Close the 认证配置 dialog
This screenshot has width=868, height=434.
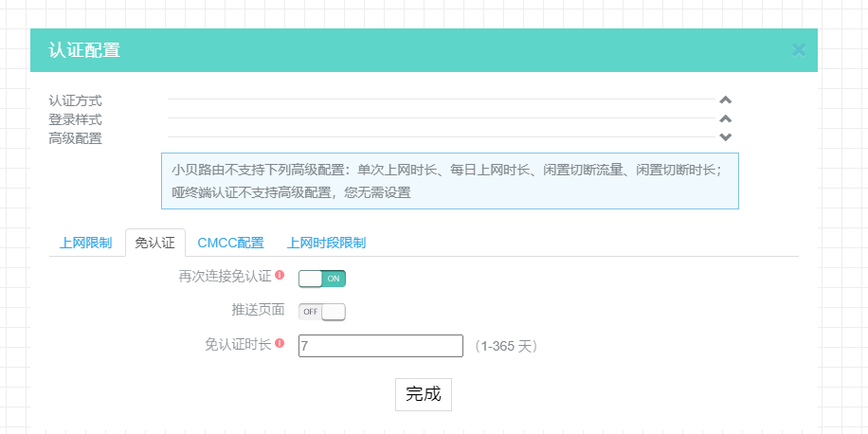799,49
